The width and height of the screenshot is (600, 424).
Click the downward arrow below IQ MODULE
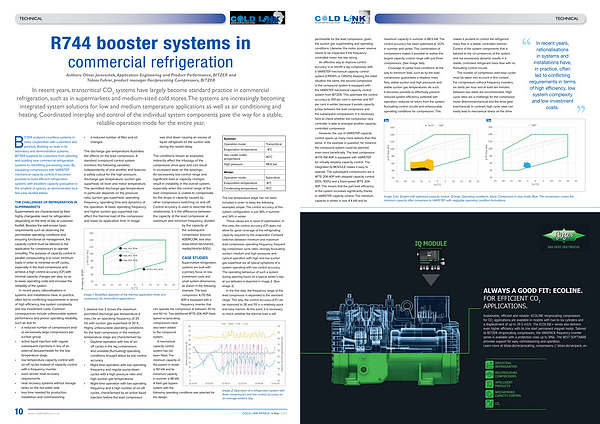(x=430, y=279)
